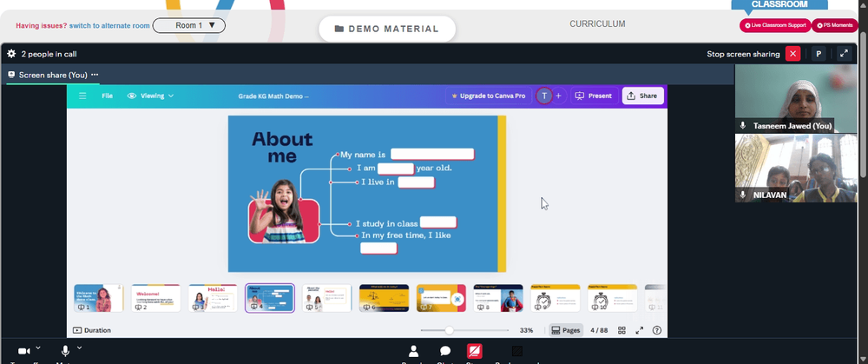This screenshot has width=868, height=364.
Task: Select Tasneem Jawed video tile
Action: 795,98
